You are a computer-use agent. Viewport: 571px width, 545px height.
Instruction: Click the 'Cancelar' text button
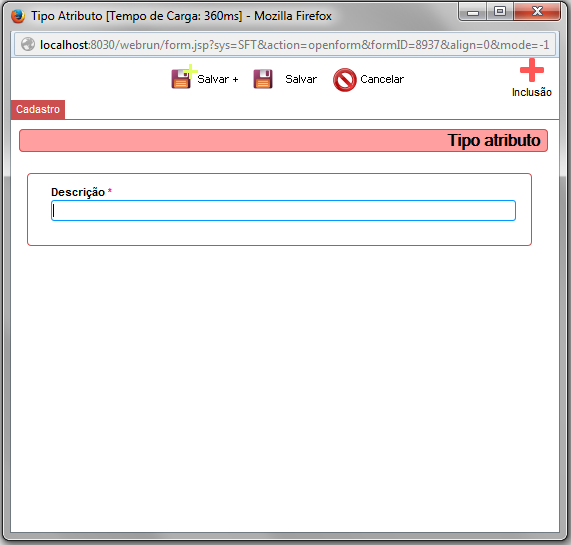tap(382, 79)
